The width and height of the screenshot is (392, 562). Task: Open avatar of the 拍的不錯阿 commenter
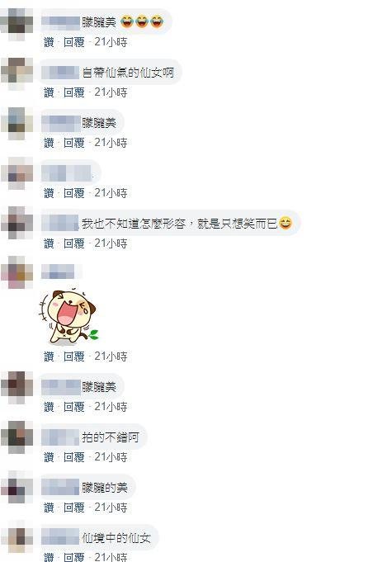click(x=17, y=437)
